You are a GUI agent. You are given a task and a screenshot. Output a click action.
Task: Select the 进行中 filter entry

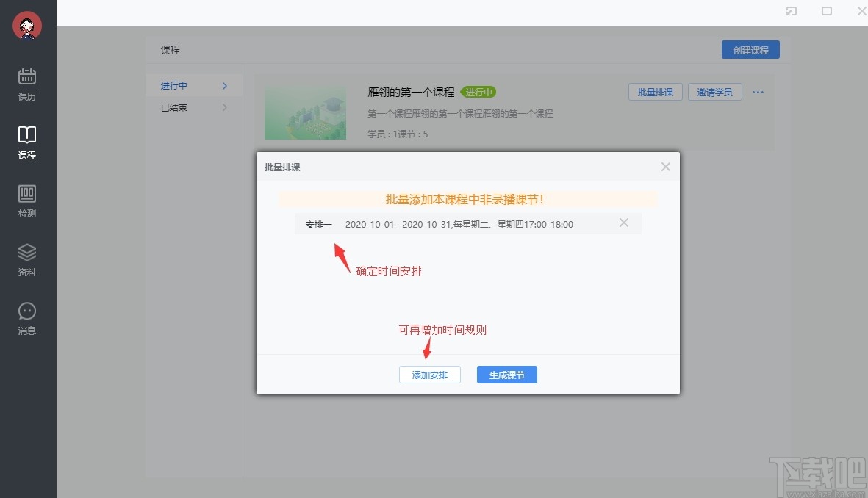pos(173,85)
